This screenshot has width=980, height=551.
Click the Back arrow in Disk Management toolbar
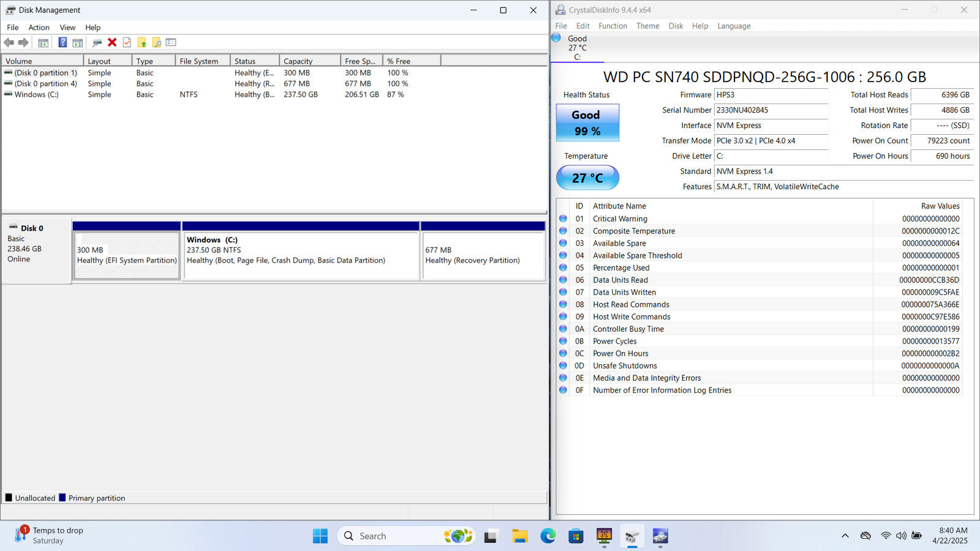coord(9,42)
